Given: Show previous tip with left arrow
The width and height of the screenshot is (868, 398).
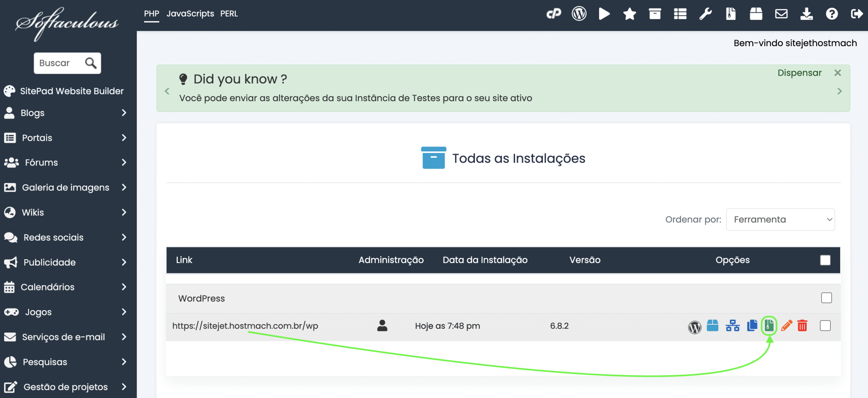Looking at the screenshot, I should pyautogui.click(x=167, y=91).
